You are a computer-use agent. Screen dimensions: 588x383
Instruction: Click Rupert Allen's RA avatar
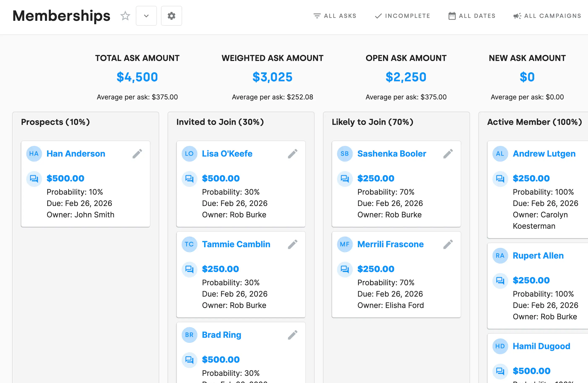coord(500,256)
